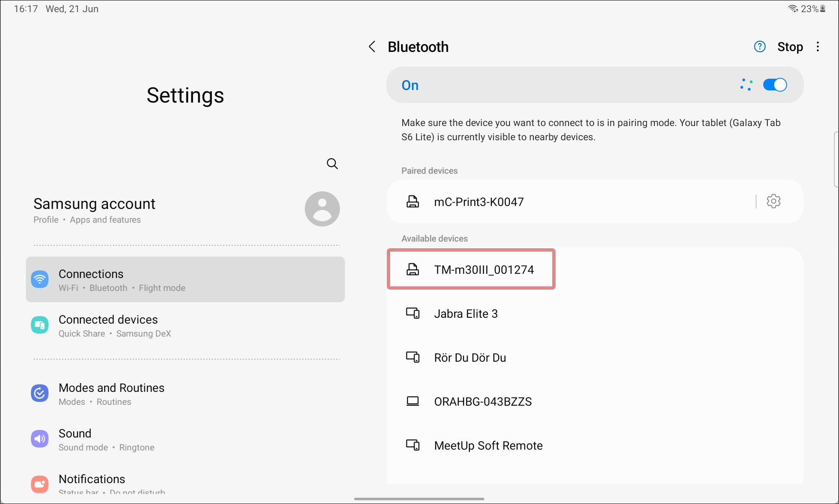839x504 pixels.
Task: Tap the printer icon of mC-Print3-K0047
Action: (413, 201)
